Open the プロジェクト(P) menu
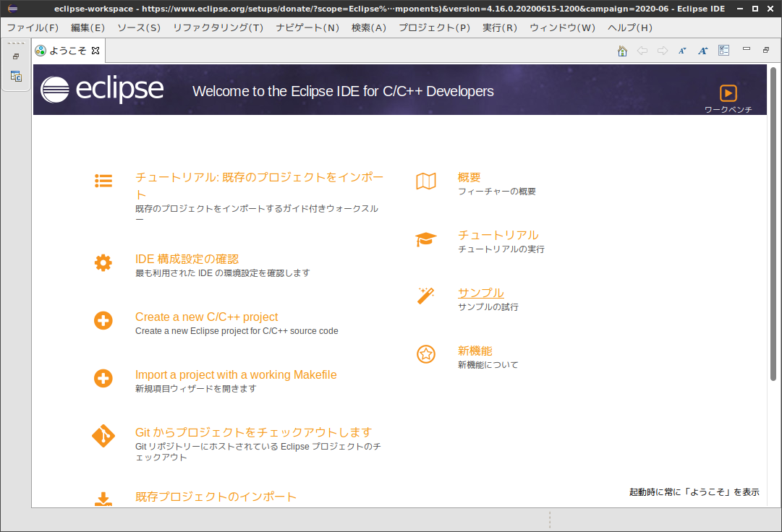 (x=434, y=28)
